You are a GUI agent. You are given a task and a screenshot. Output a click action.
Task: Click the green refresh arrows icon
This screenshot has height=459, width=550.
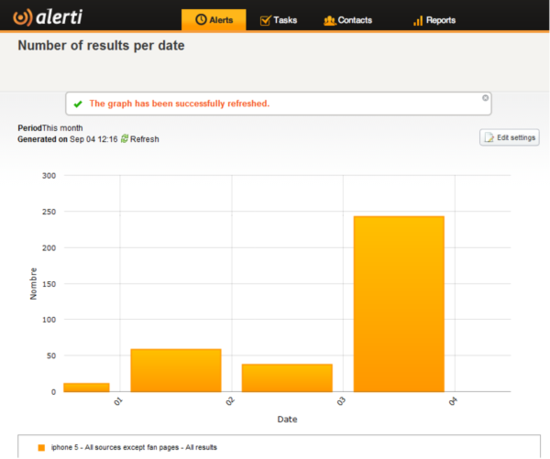click(125, 139)
